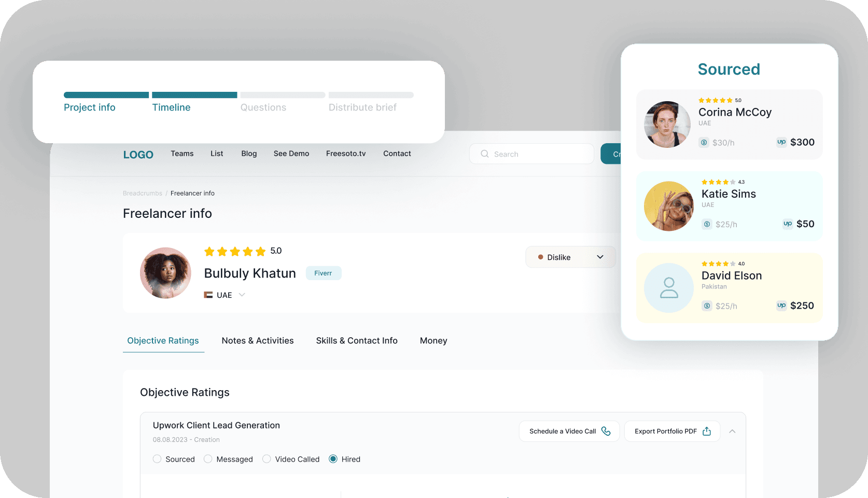This screenshot has height=498, width=868.
Task: Select the Sourced radio button
Action: (x=157, y=459)
